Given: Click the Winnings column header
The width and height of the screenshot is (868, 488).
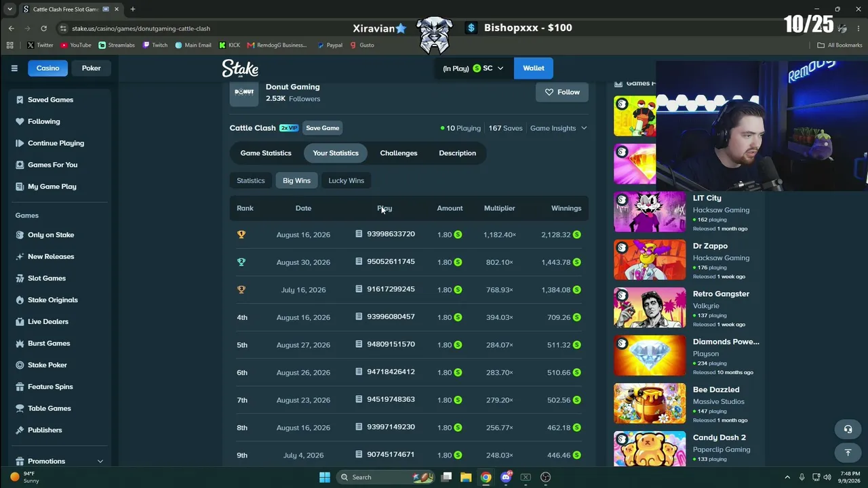Looking at the screenshot, I should tap(566, 208).
